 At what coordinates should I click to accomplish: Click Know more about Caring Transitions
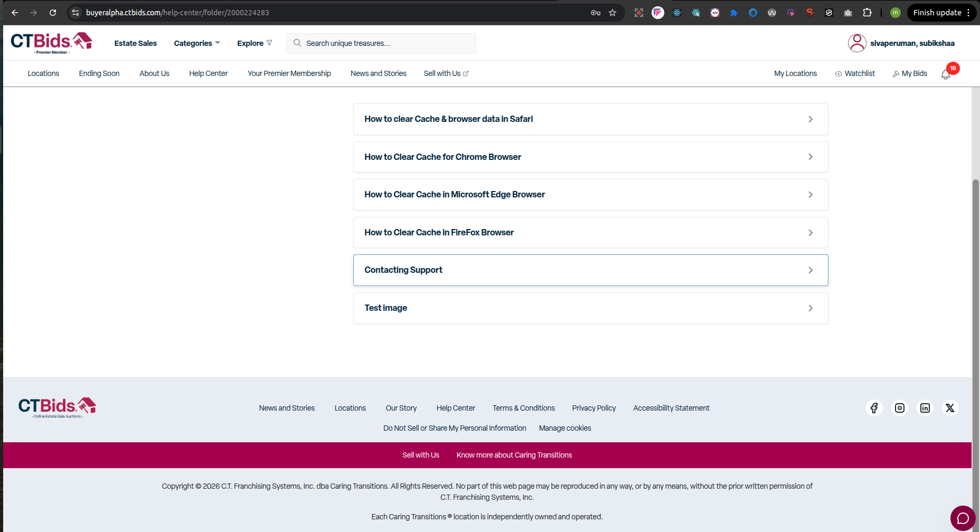point(514,455)
